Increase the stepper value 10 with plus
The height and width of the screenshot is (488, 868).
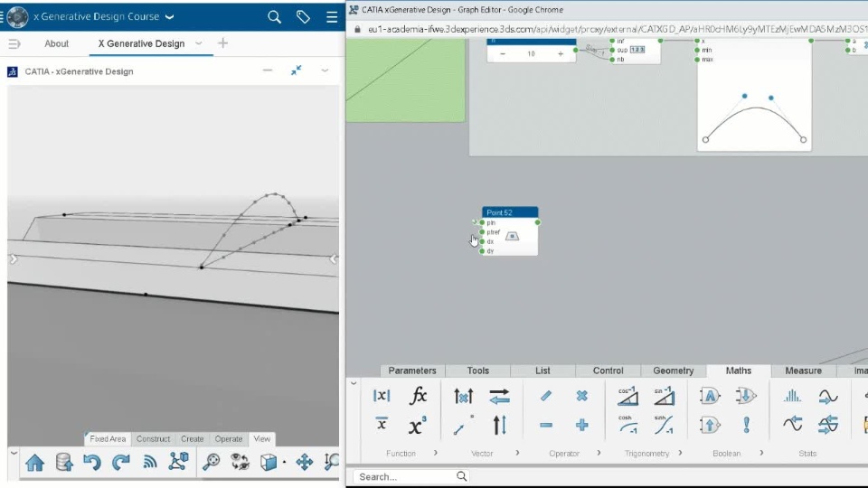561,53
